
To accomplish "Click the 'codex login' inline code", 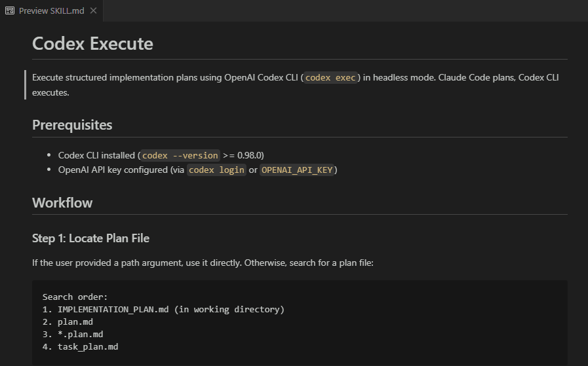I will (x=216, y=170).
